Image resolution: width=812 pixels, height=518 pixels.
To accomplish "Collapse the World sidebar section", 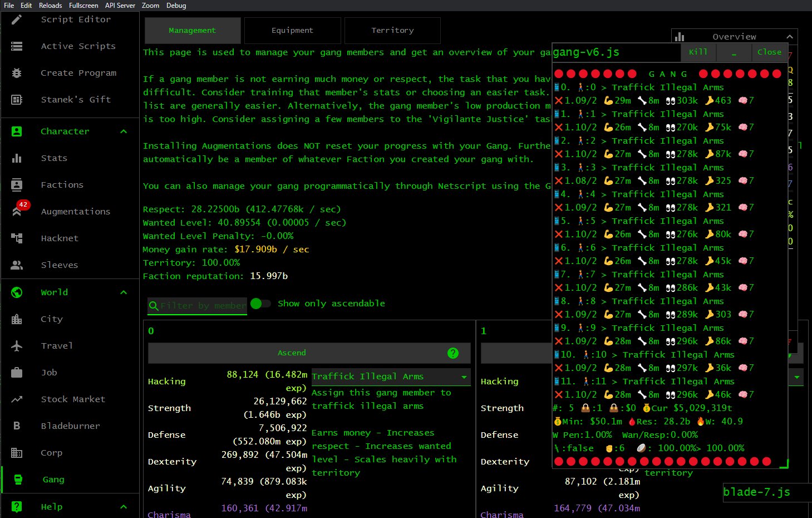I will (124, 292).
